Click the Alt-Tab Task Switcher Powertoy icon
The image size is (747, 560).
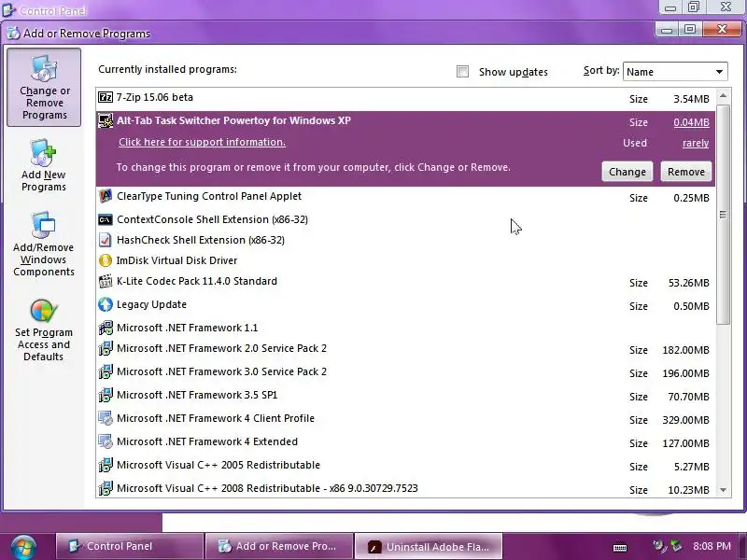(x=106, y=120)
